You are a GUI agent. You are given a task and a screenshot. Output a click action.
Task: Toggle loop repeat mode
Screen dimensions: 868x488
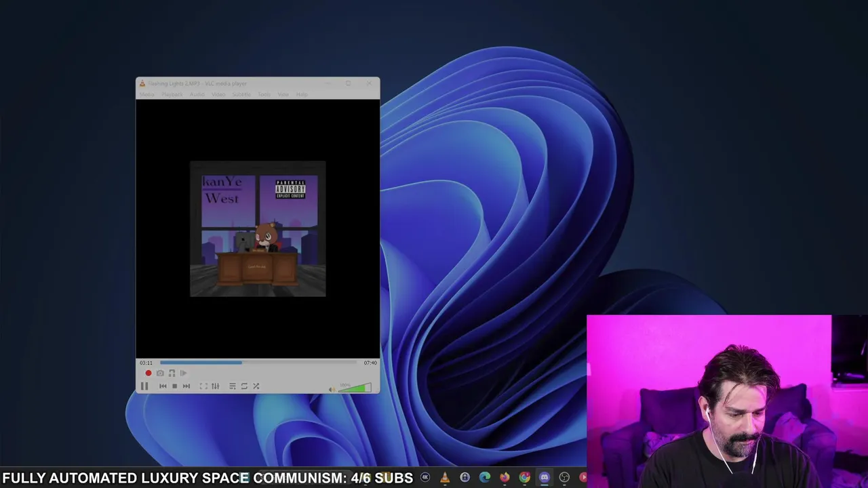click(244, 386)
